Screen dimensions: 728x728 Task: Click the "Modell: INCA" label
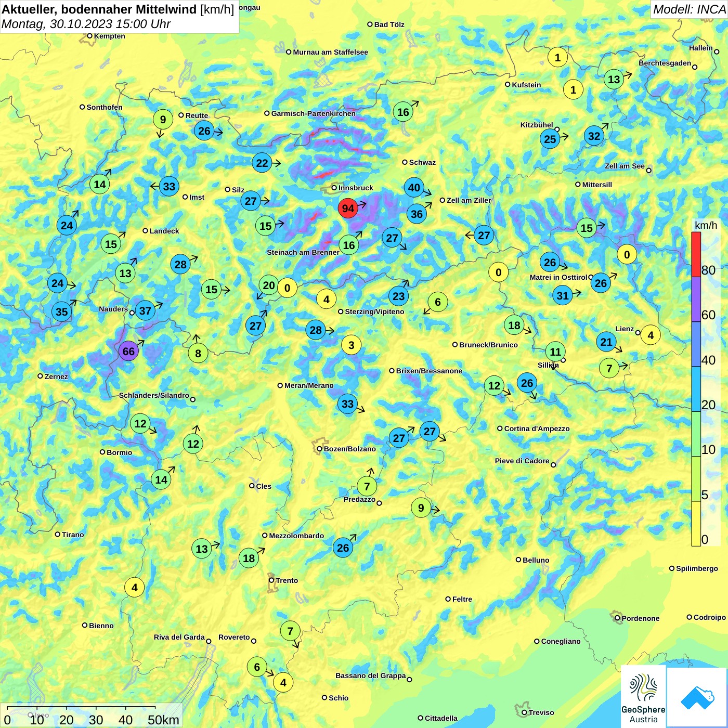point(689,9)
